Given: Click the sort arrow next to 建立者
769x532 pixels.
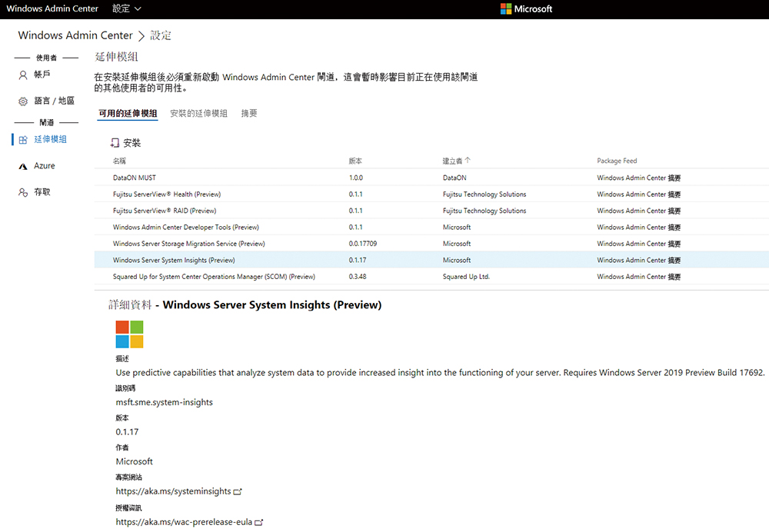Looking at the screenshot, I should coord(468,161).
